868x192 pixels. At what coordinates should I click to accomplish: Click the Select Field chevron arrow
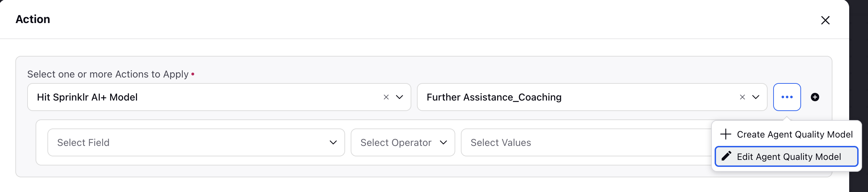[333, 142]
